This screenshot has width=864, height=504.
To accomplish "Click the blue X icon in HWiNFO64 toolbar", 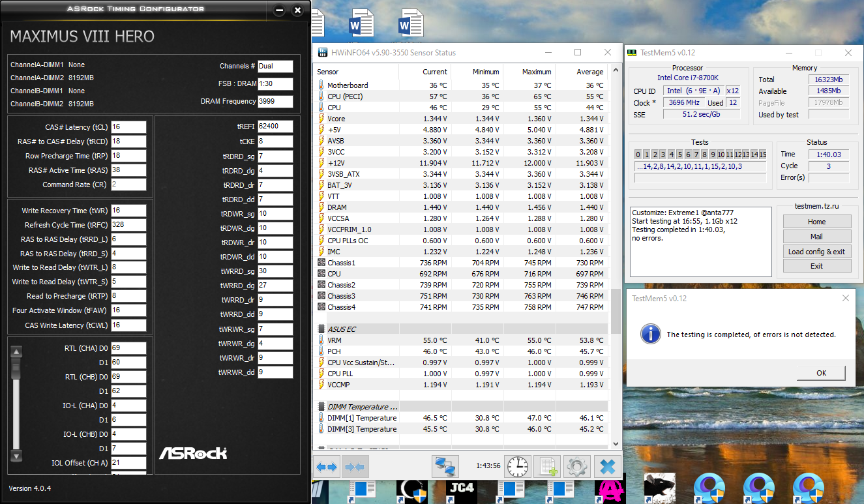I will 607,467.
